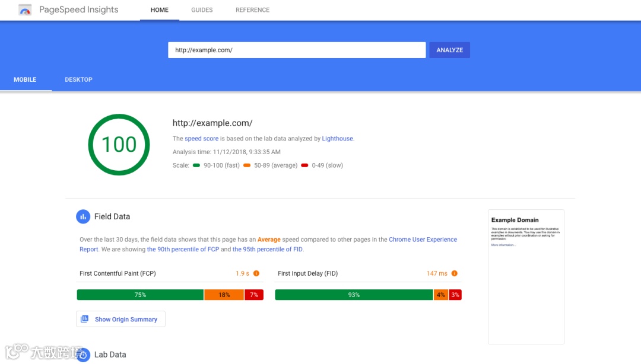The height and width of the screenshot is (364, 641).
Task: Click the Show Origin Summary button
Action: click(x=120, y=319)
